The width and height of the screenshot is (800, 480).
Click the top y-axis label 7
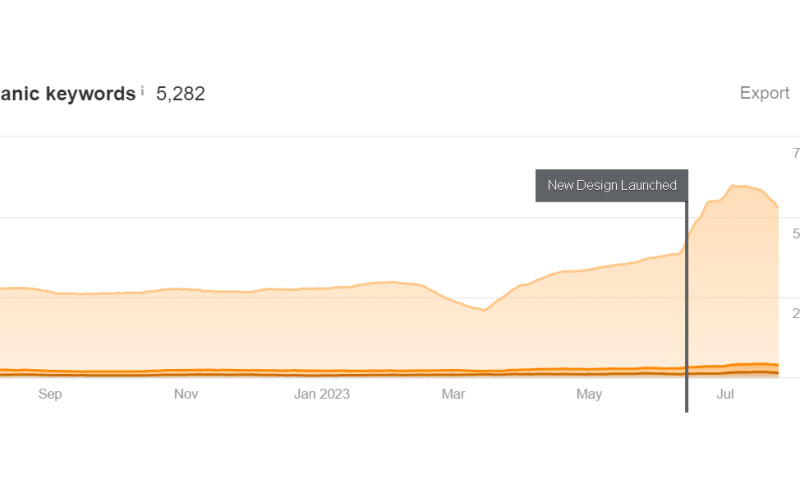click(x=796, y=154)
